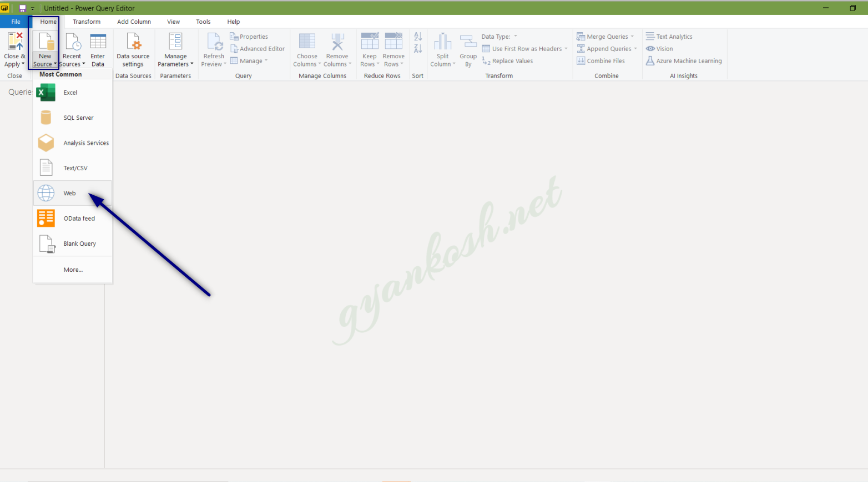Open the query Properties
The width and height of the screenshot is (868, 482).
249,37
